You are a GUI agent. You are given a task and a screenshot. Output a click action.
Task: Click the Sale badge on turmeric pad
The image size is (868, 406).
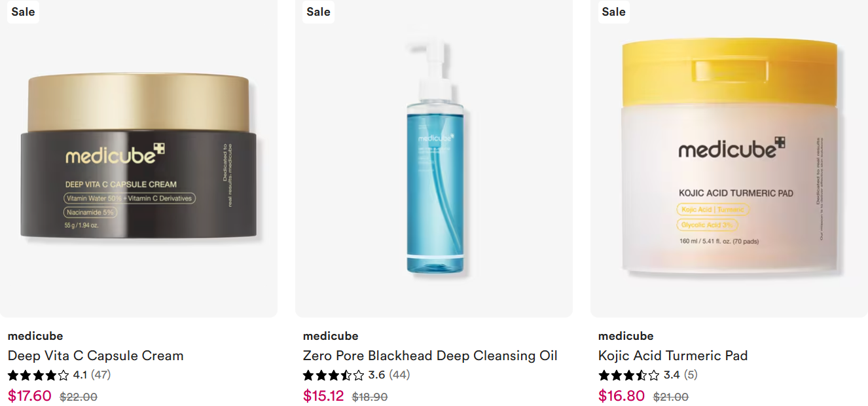(613, 12)
